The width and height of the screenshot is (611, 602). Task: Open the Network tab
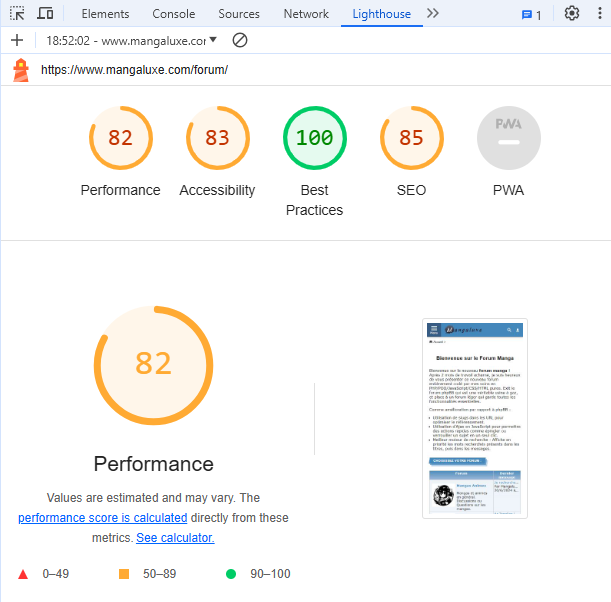tap(306, 14)
